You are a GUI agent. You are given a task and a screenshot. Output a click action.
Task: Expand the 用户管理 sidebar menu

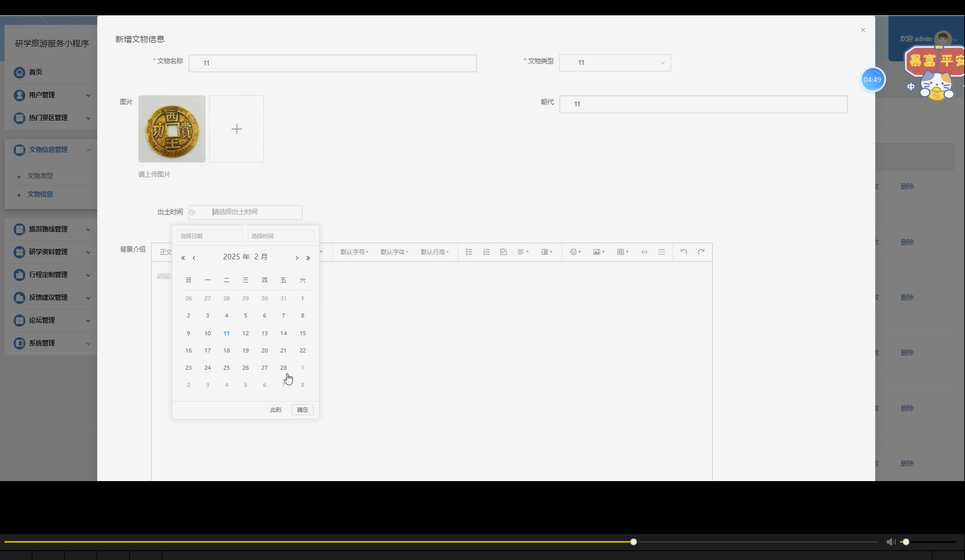(51, 95)
